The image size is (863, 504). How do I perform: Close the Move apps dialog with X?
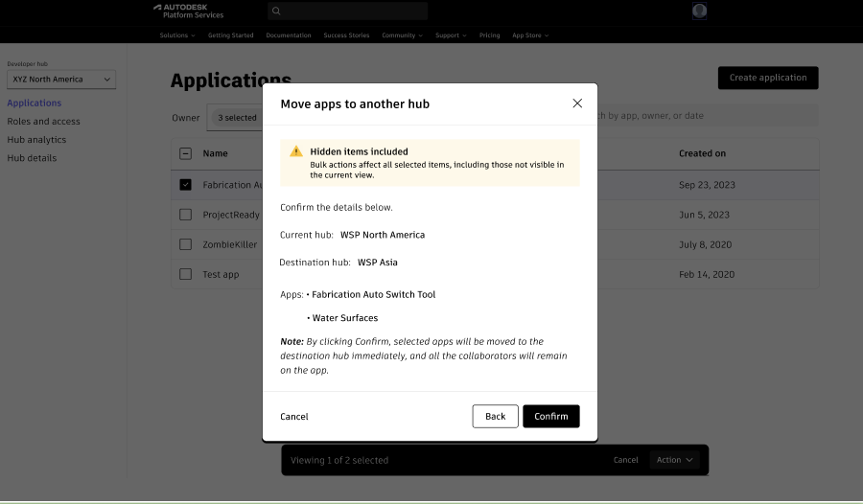click(x=577, y=103)
